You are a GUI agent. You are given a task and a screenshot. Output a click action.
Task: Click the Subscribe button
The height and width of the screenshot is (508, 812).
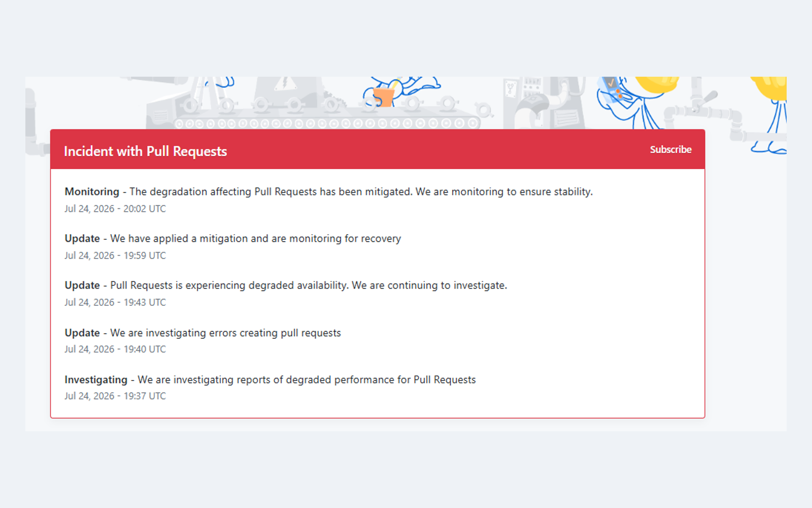coord(670,149)
